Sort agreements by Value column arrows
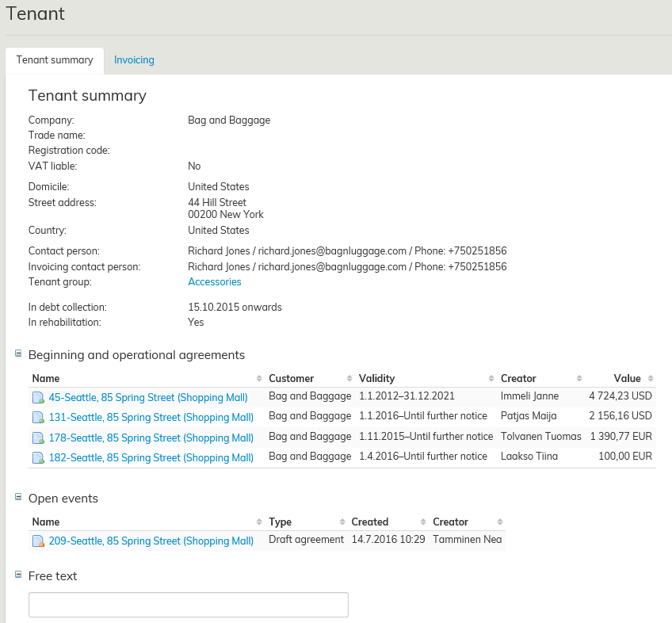This screenshot has height=623, width=672. coord(651,379)
